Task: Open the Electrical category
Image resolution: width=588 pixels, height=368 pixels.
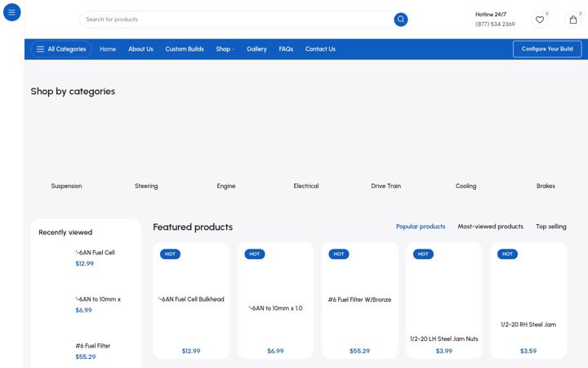Action: coord(306,186)
